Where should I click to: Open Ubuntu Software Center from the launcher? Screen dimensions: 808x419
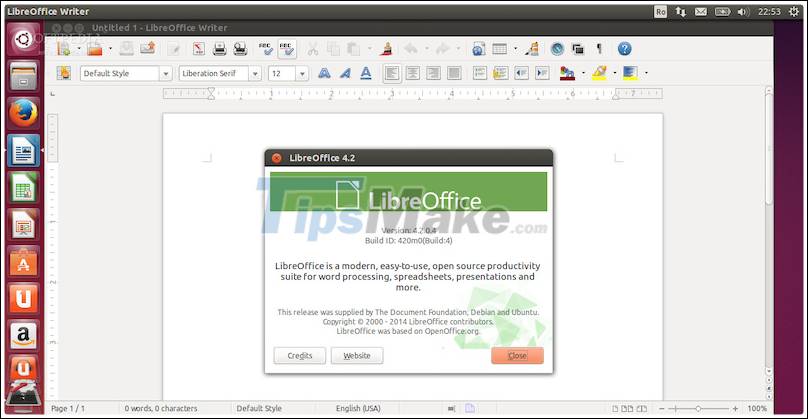tap(23, 263)
